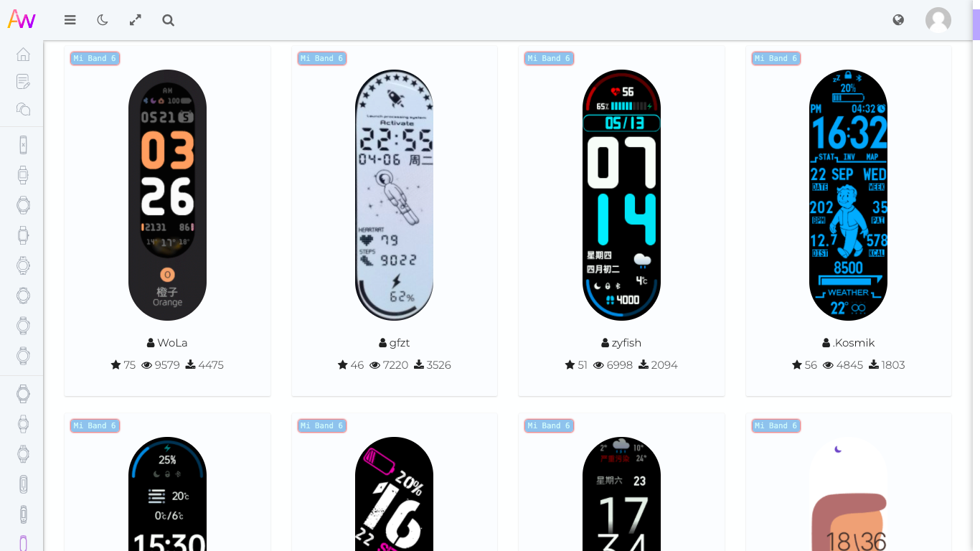Open the gfzt astronaut watchface thumbnail
The image size is (980, 551).
[395, 195]
